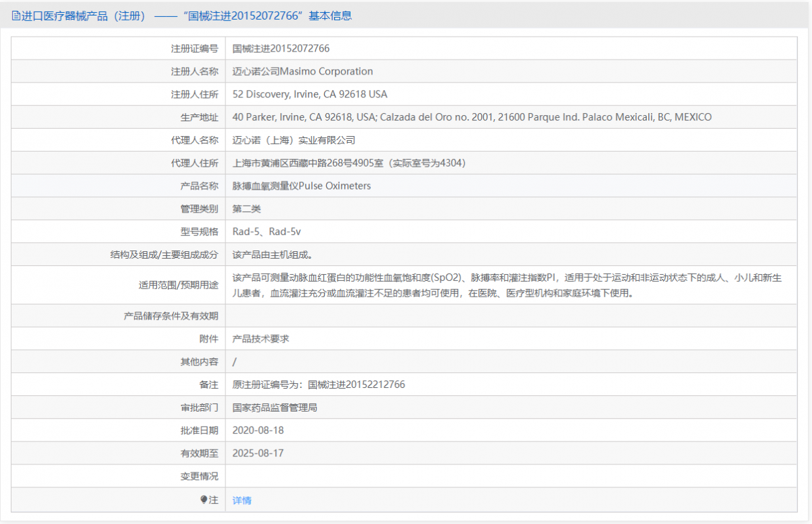Click approval date 2020-08-18
Image resolution: width=812 pixels, height=524 pixels.
click(258, 431)
